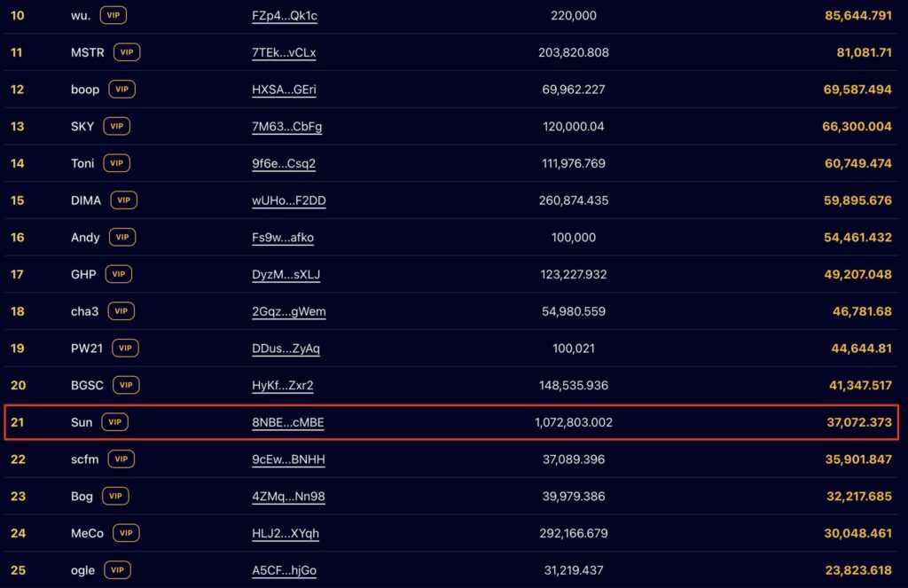Open wallet address wUHo...F2DD

pos(289,200)
